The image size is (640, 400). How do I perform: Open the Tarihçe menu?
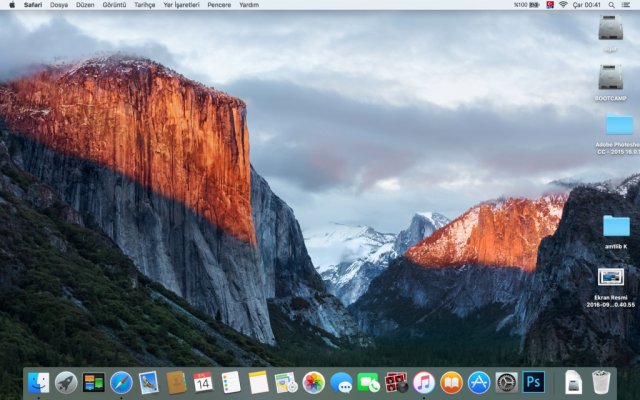click(144, 5)
